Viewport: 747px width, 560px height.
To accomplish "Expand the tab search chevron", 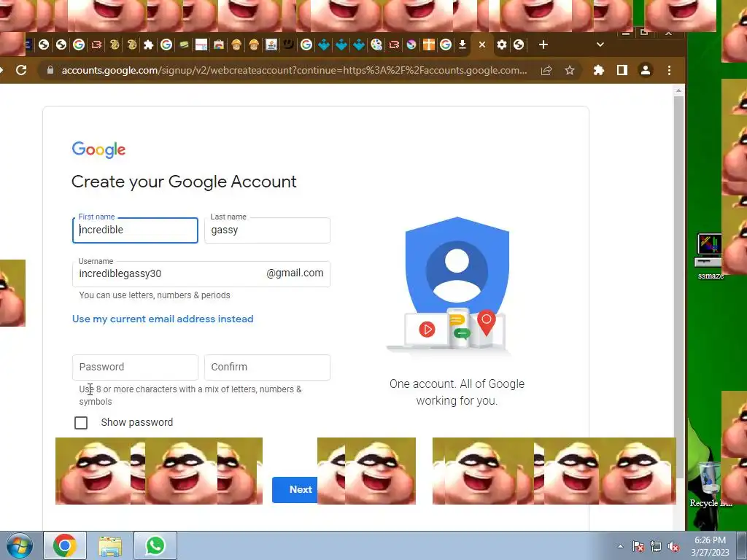I will pos(600,44).
